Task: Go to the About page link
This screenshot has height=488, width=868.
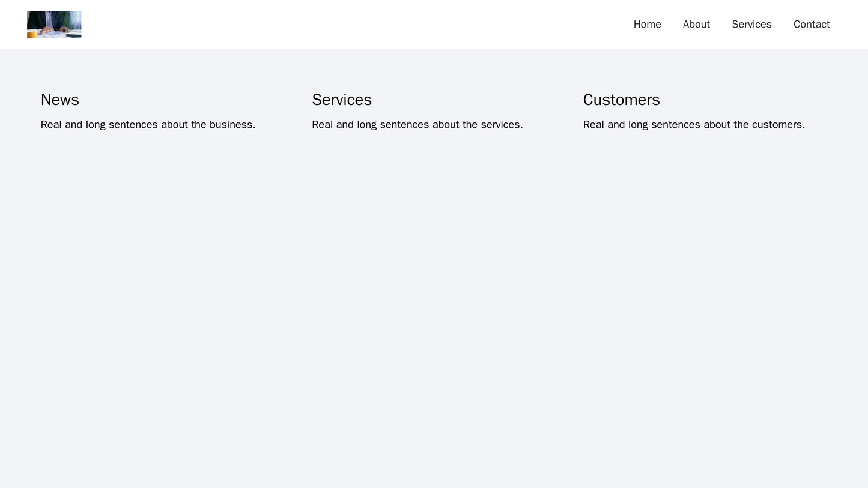Action: coord(696,24)
